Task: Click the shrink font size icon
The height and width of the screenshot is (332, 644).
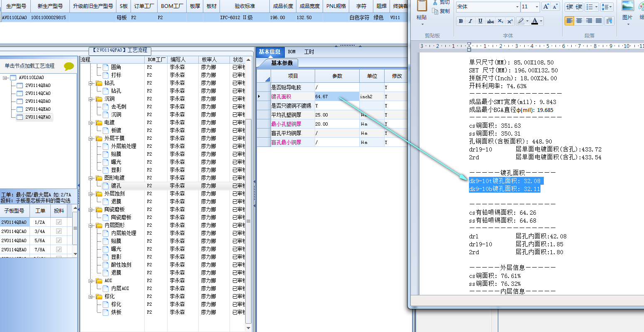Action: 556,7
